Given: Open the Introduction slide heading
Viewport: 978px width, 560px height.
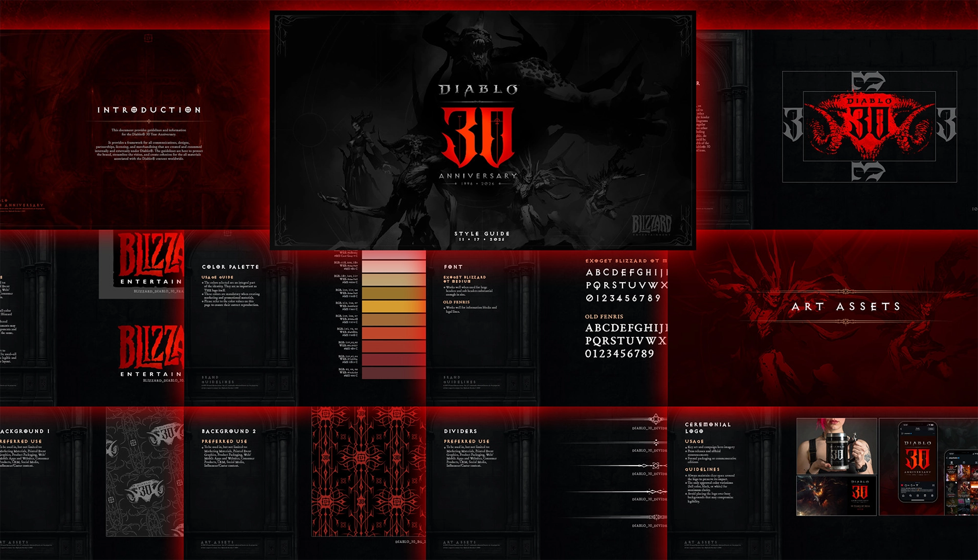Looking at the screenshot, I should coord(149,110).
